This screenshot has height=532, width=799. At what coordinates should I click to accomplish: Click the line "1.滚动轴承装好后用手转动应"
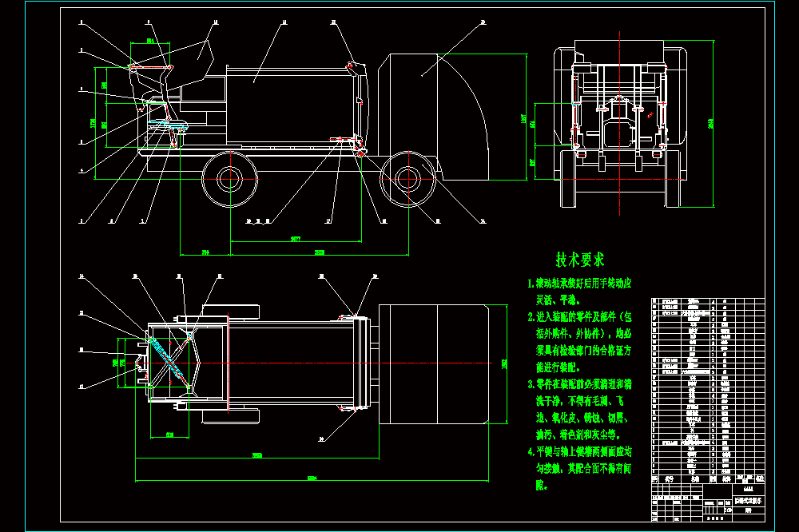coord(579,284)
